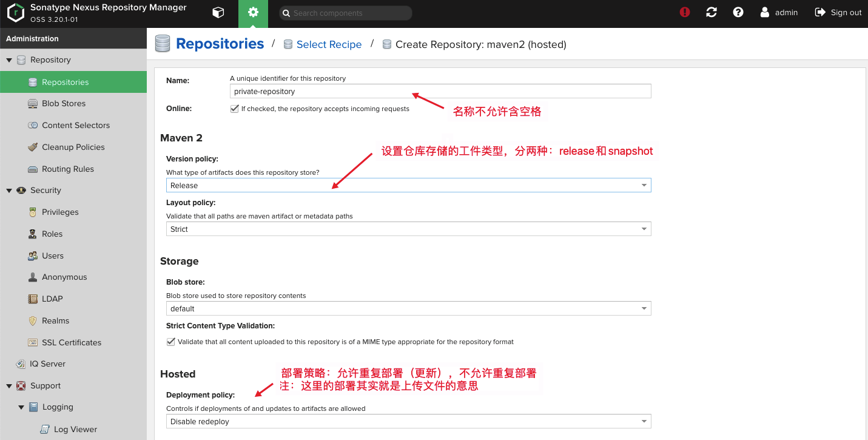Select Blob Stores in sidebar
868x440 pixels.
64,104
